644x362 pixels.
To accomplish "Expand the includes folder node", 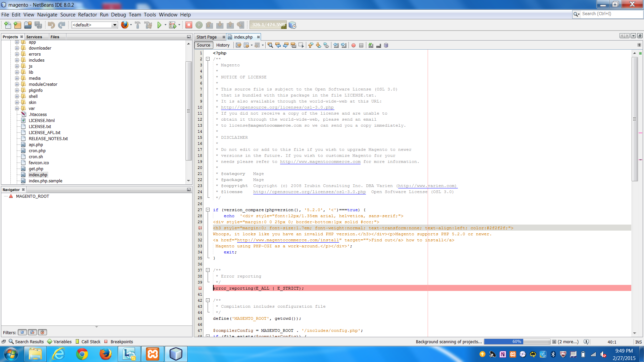I will point(17,60).
